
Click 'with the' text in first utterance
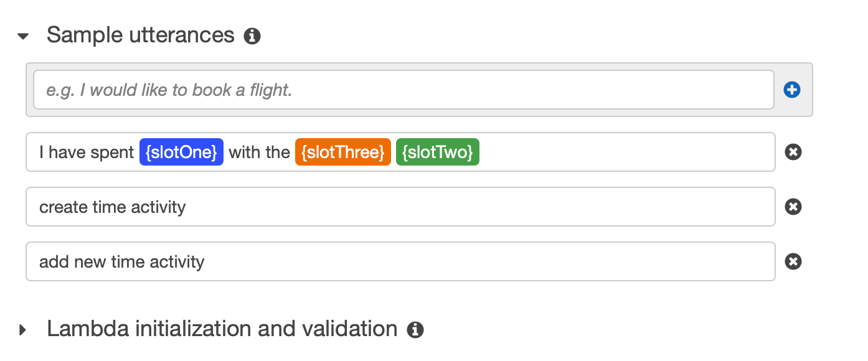(x=260, y=152)
